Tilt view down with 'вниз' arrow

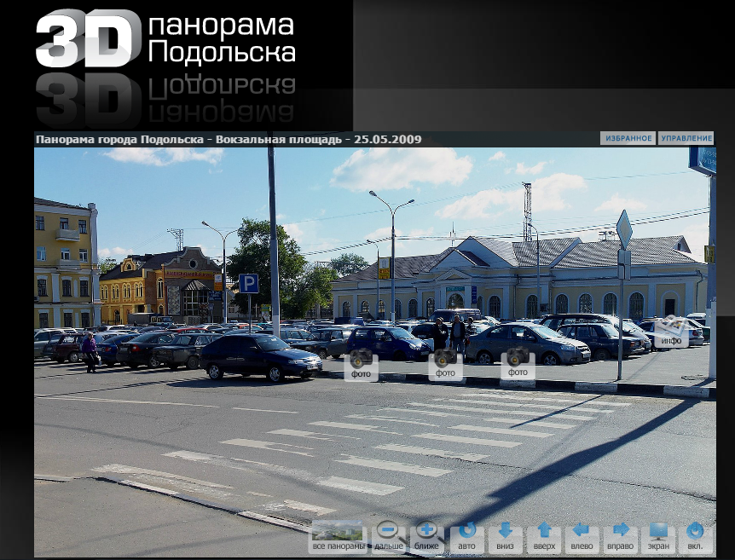[505, 535]
